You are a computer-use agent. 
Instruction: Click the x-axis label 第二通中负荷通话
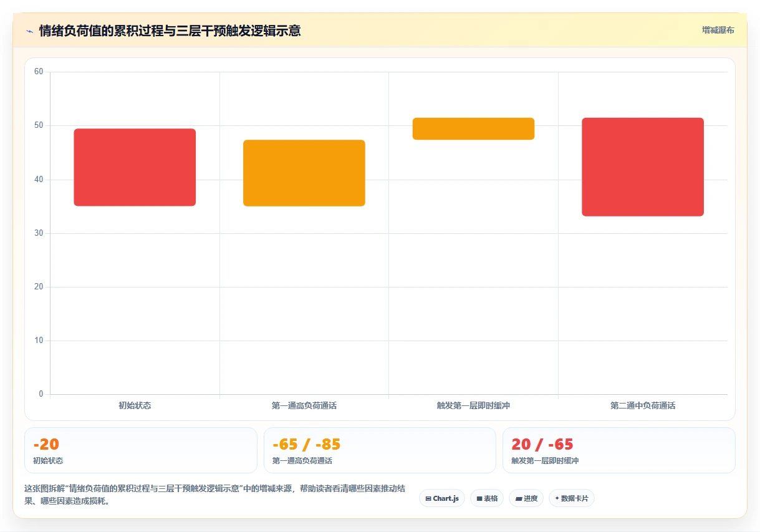point(643,405)
